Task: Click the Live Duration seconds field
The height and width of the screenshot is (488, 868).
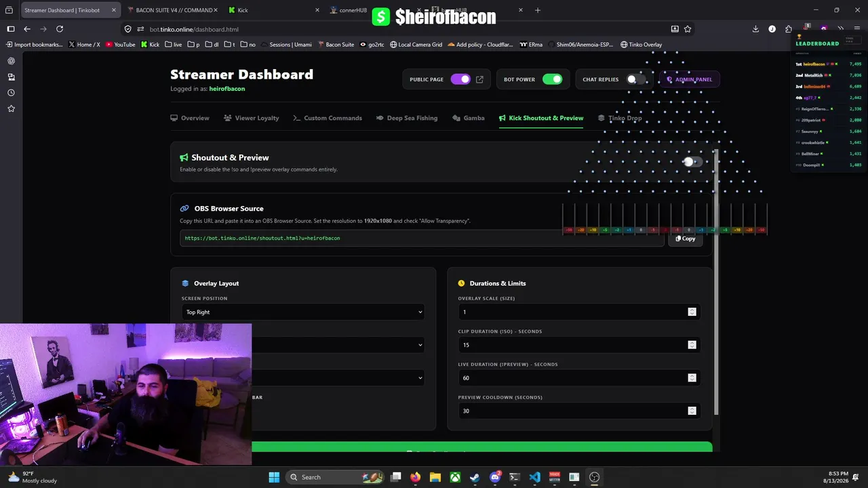Action: (580, 378)
